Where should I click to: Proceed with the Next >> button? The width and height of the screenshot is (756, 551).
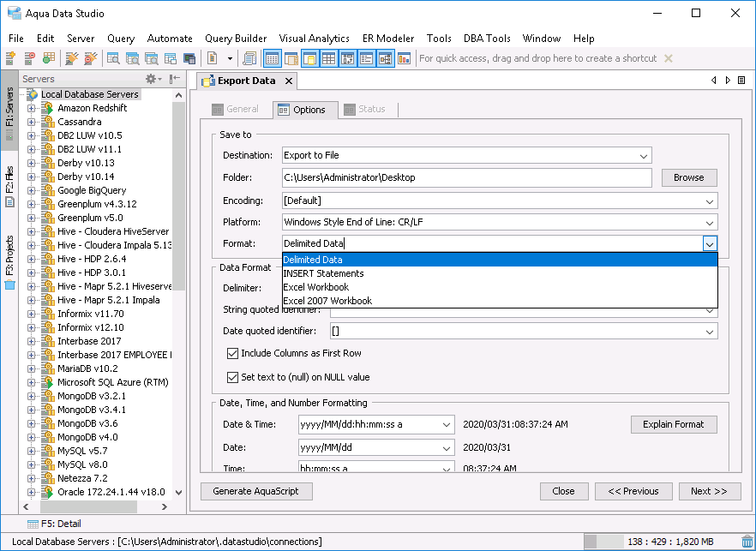pyautogui.click(x=709, y=491)
